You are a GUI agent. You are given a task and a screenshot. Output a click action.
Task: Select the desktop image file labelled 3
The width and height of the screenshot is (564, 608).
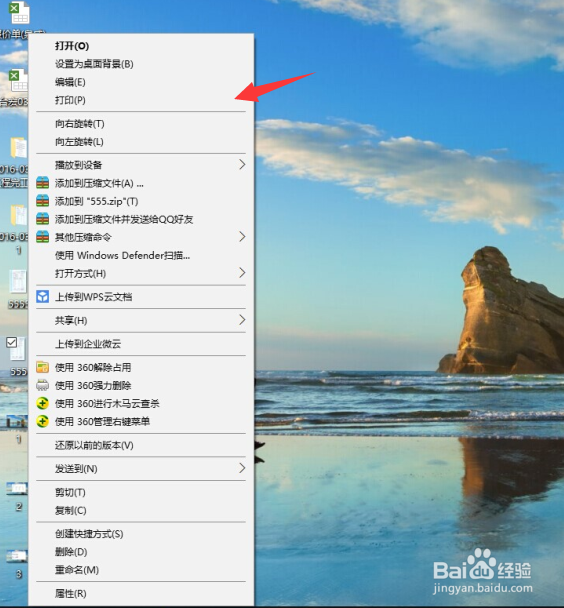[17, 556]
